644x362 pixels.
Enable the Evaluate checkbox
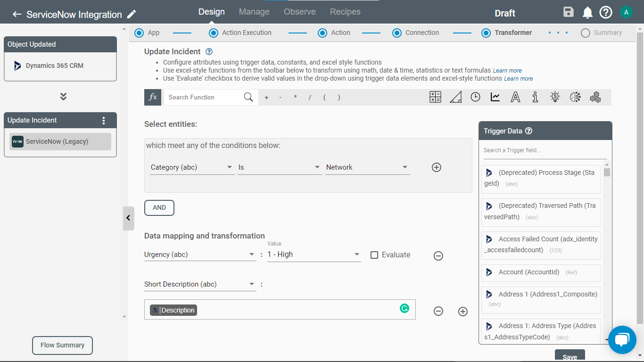click(x=374, y=255)
